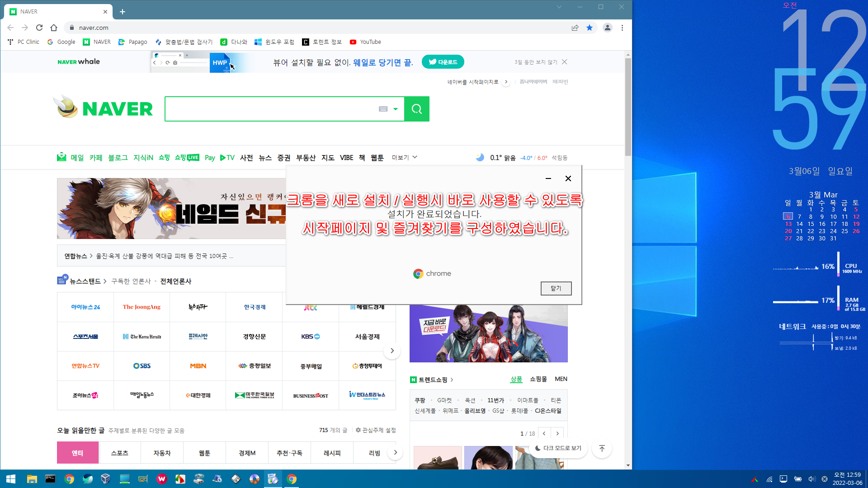Open YouTube bookmark
The height and width of the screenshot is (488, 868).
pos(365,42)
